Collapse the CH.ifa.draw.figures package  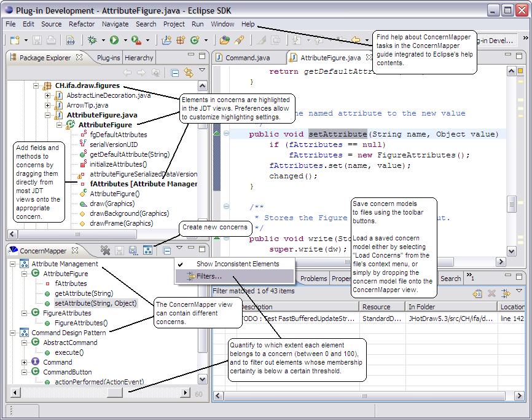click(x=36, y=85)
